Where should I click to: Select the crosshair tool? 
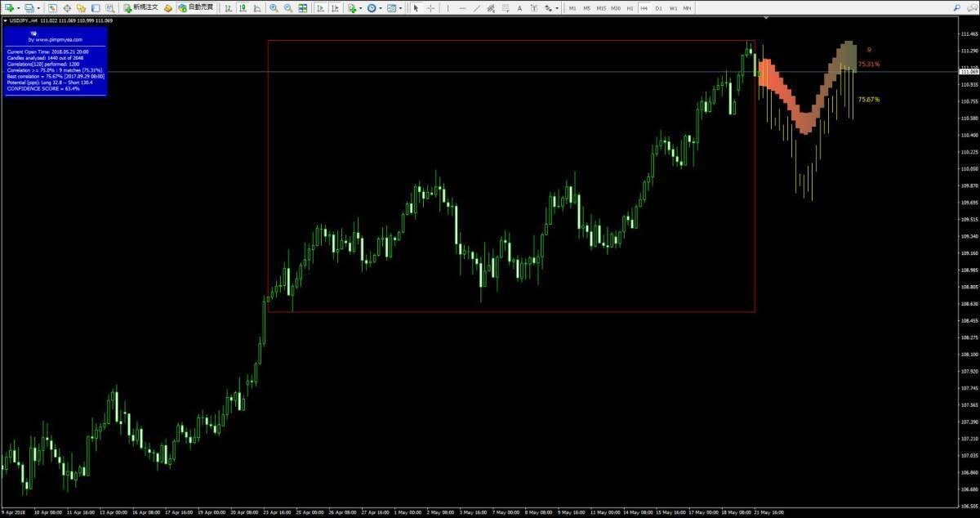pyautogui.click(x=430, y=8)
